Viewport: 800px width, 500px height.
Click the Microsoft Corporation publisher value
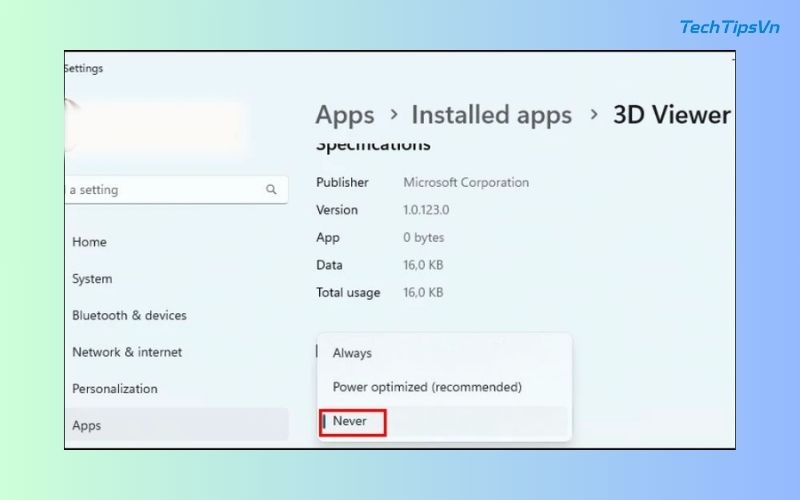[x=466, y=183]
